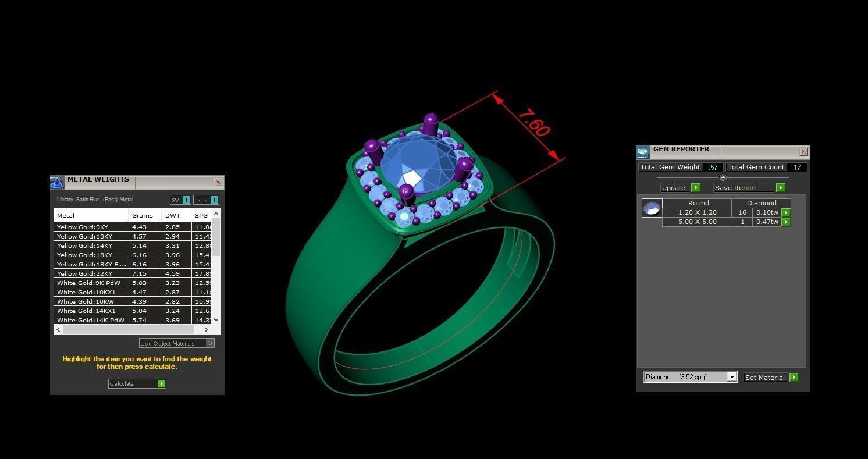Image resolution: width=868 pixels, height=459 pixels.
Task: Click the green arrow beside Save Report
Action: coord(780,187)
